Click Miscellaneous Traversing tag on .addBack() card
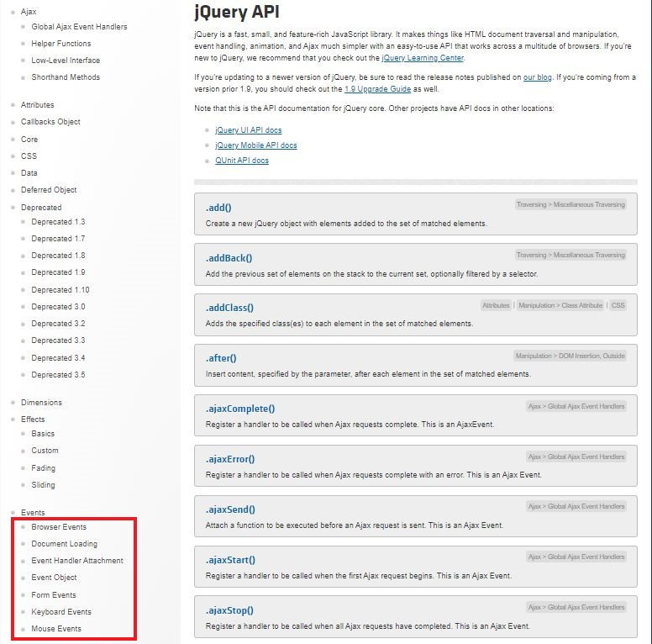Viewport: 652px width, 644px height. 589,255
